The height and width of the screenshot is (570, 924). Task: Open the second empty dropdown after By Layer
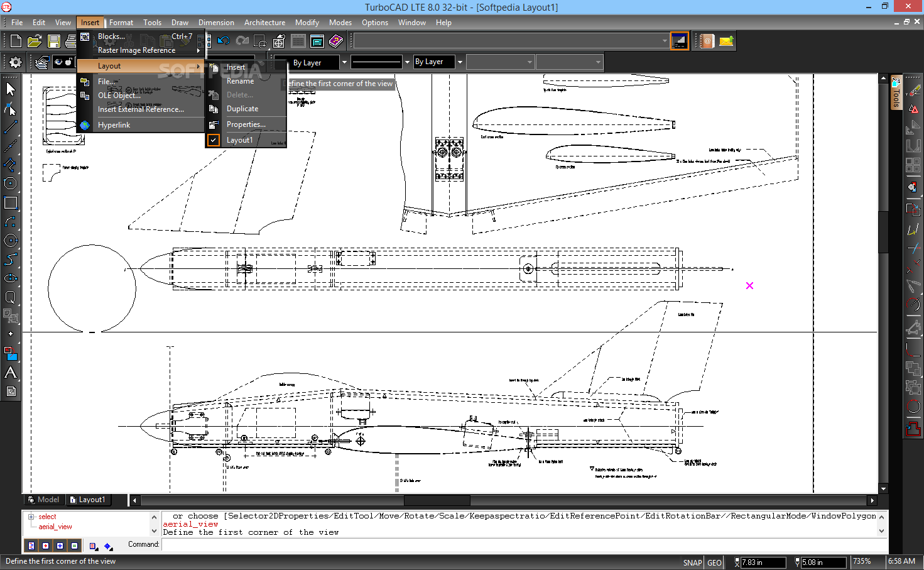point(569,62)
